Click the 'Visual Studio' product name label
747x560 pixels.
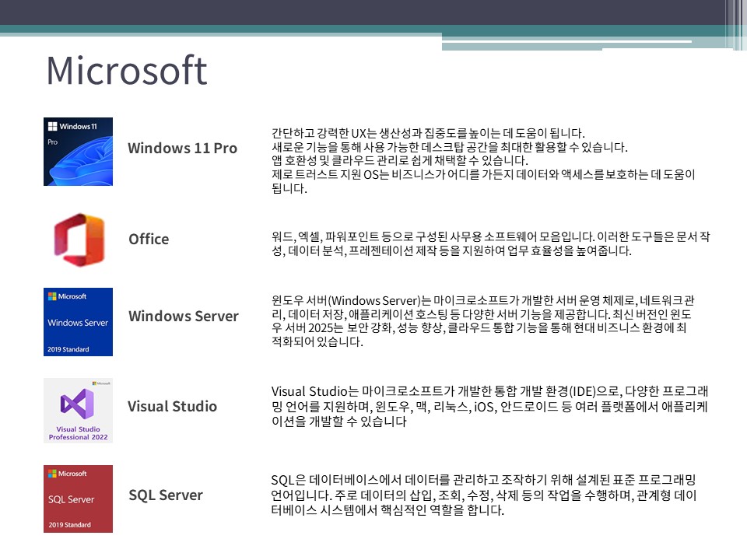click(172, 406)
